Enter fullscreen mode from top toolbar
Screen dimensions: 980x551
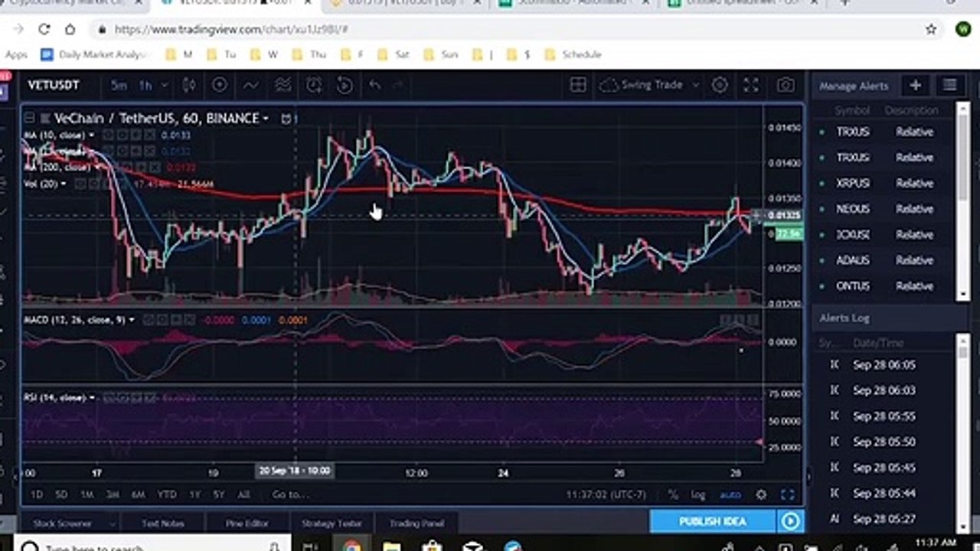point(752,85)
